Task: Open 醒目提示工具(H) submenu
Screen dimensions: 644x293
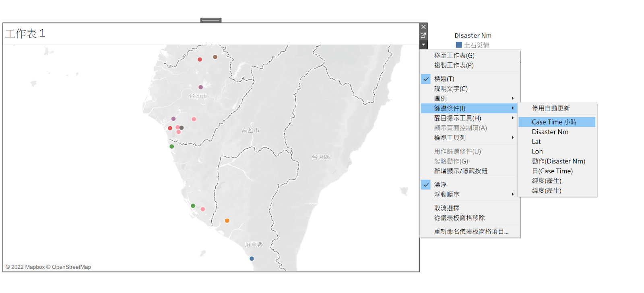Action: click(469, 118)
